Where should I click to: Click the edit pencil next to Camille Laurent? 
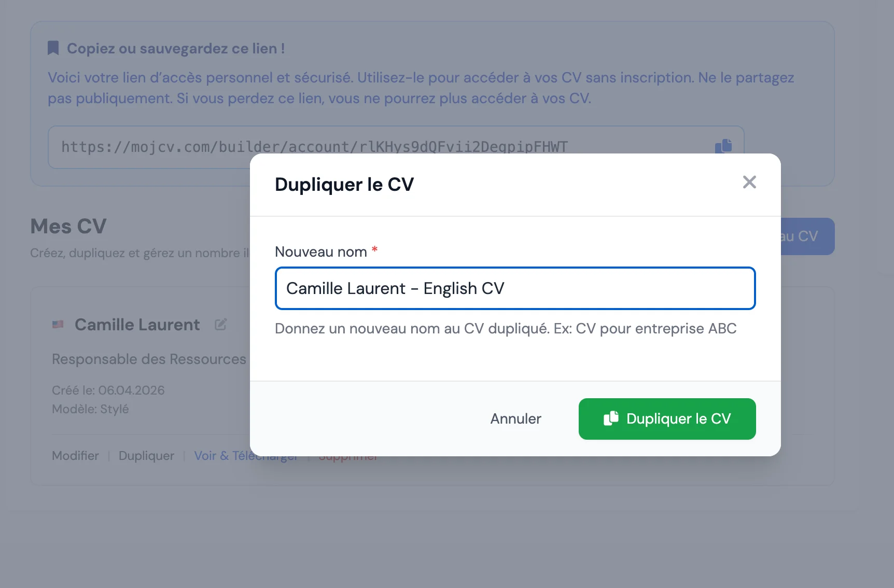[221, 324]
